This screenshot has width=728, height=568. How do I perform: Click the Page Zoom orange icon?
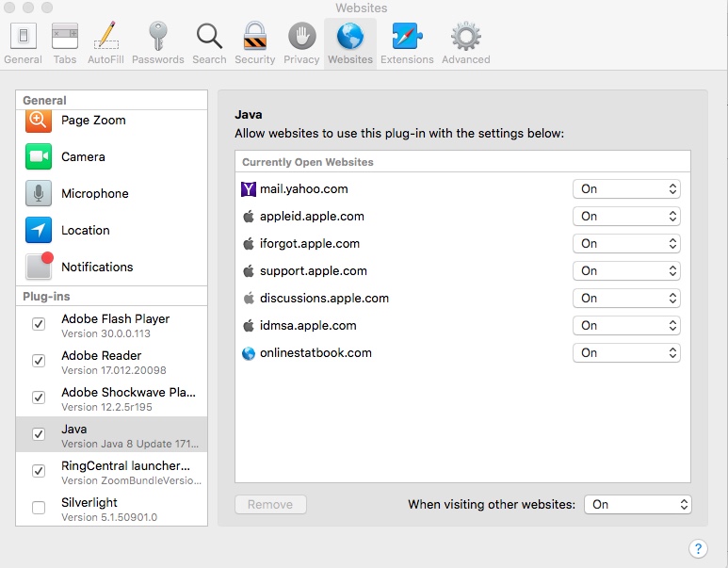[39, 122]
